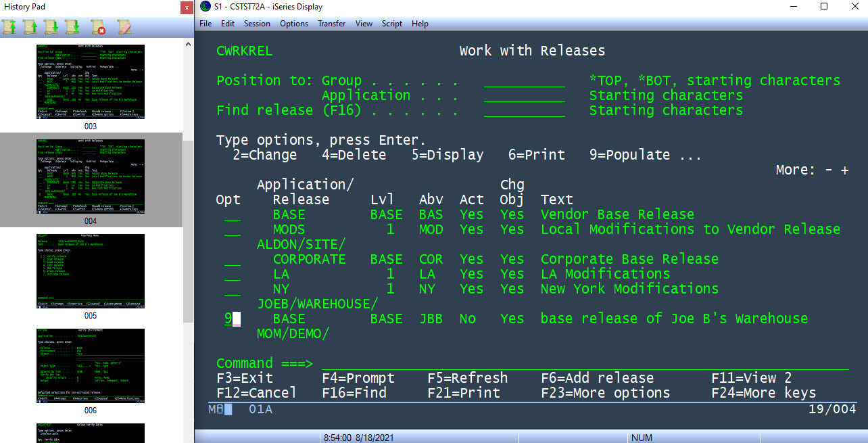Click the NUM indicator in the status bar
The width and height of the screenshot is (868, 443).
click(x=641, y=438)
